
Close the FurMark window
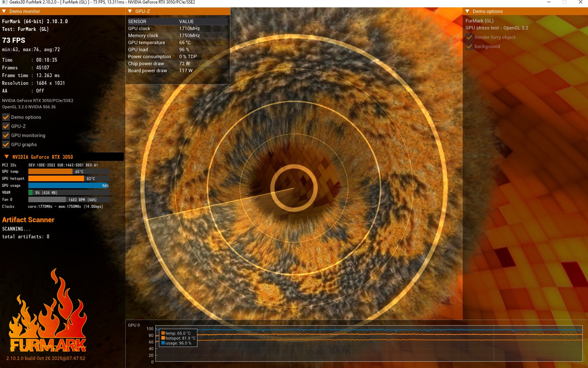(x=580, y=2)
